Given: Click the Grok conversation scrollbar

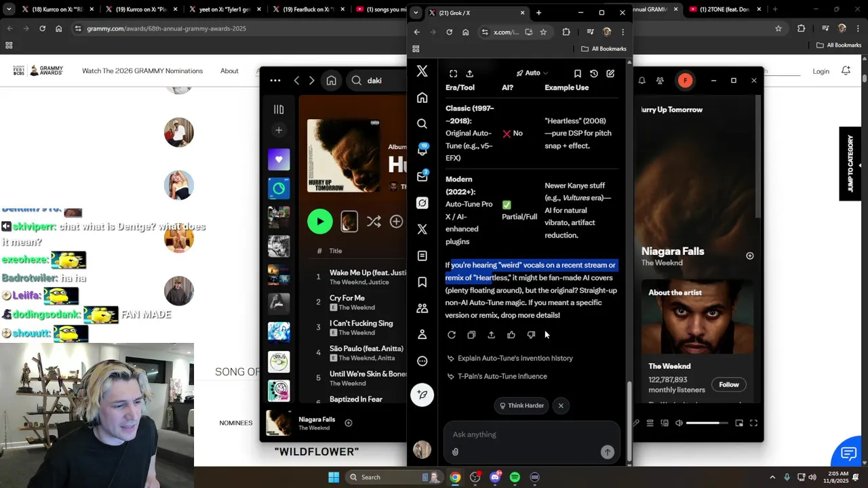Looking at the screenshot, I should [629, 420].
